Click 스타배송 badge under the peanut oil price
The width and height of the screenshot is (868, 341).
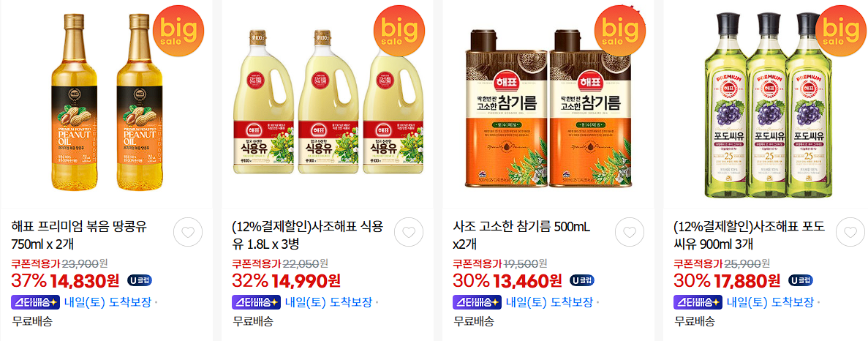click(x=35, y=302)
